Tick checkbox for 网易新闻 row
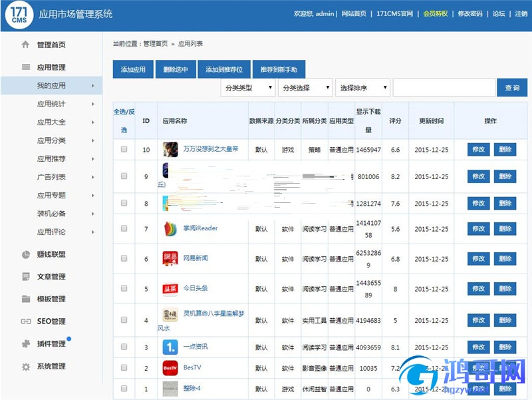 [x=124, y=258]
